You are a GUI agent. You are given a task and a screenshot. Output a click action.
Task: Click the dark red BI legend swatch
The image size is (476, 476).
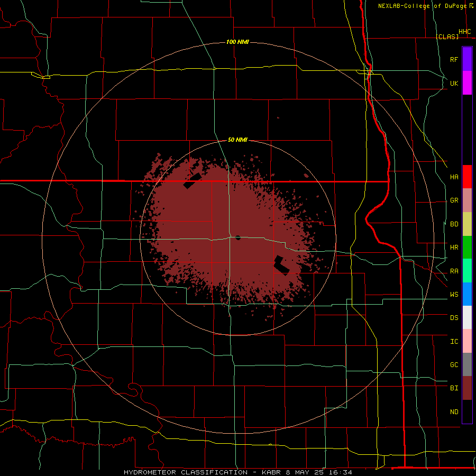point(467,388)
